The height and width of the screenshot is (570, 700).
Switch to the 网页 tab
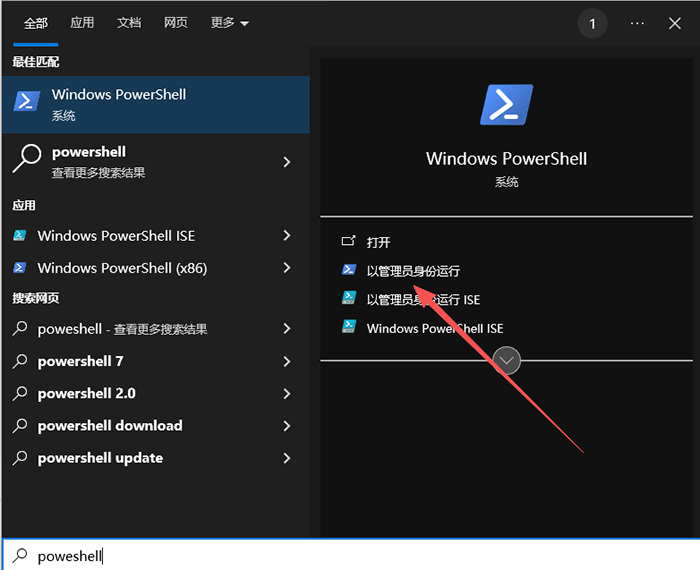click(175, 23)
